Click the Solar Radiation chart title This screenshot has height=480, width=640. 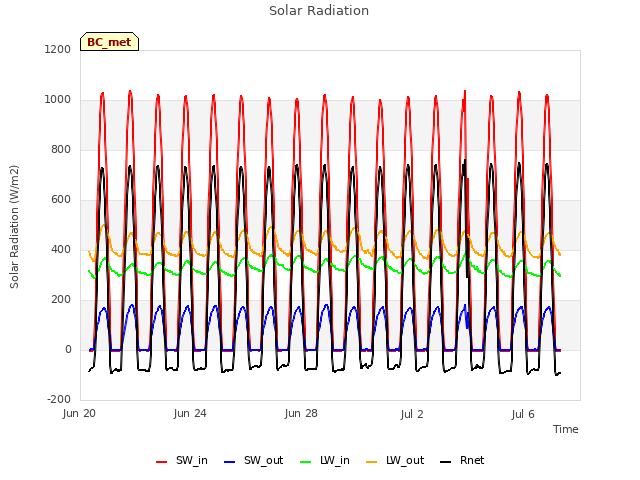(x=319, y=11)
